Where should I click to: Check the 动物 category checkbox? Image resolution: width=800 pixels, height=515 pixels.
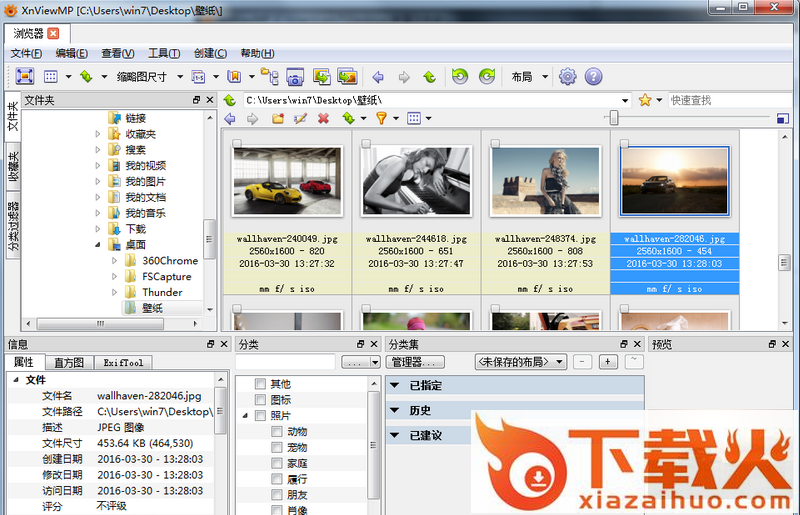coord(277,432)
